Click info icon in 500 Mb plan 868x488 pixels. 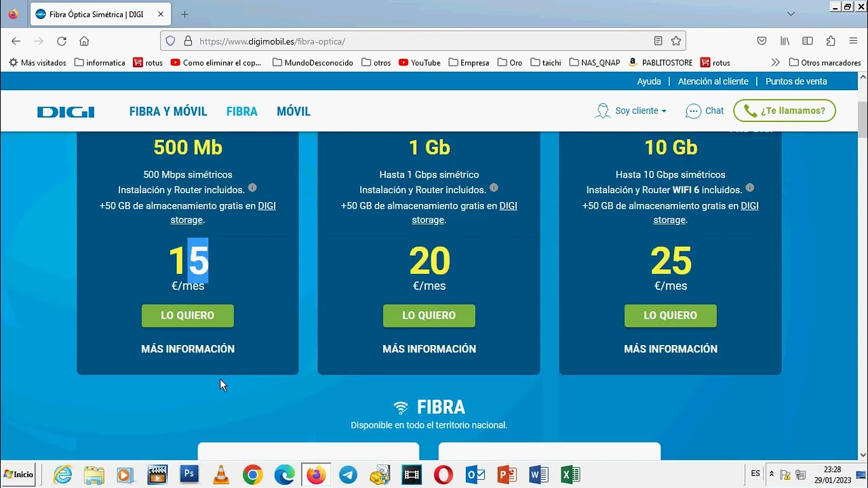[x=252, y=188]
